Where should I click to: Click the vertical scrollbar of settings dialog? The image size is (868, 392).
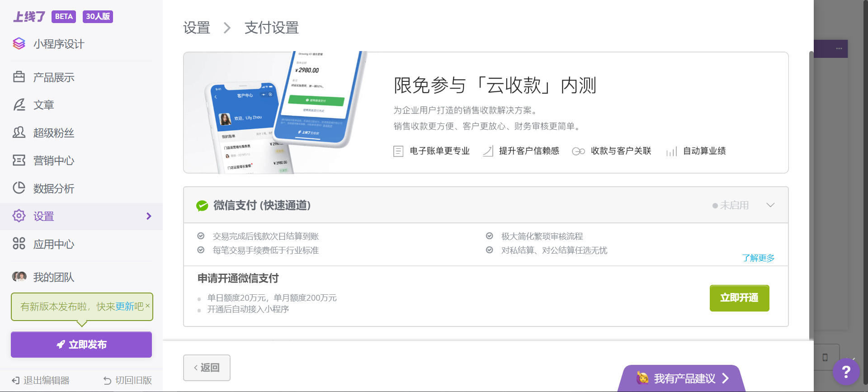point(811,194)
